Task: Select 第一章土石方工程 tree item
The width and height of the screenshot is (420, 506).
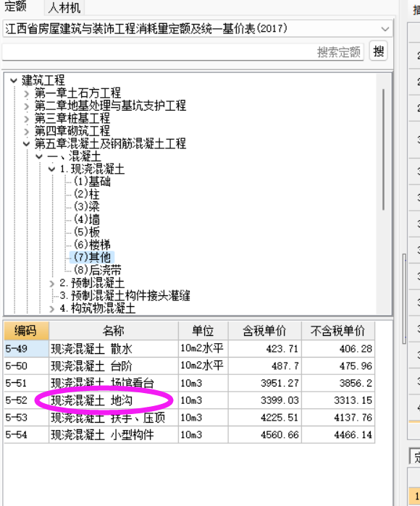Action: tap(77, 93)
